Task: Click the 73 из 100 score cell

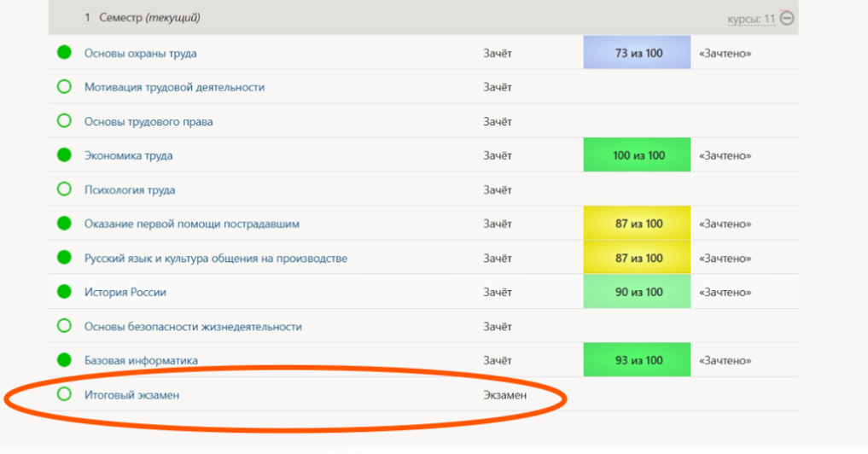Action: (638, 53)
